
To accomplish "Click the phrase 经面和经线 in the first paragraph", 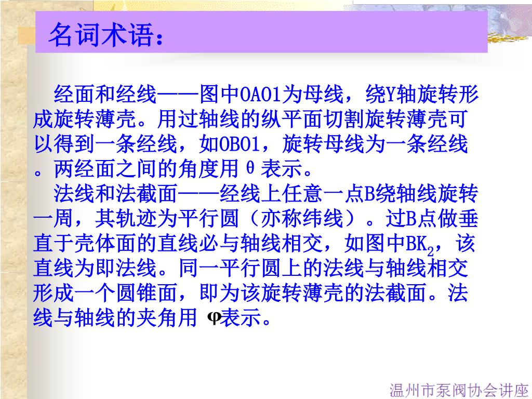I will coord(105,94).
